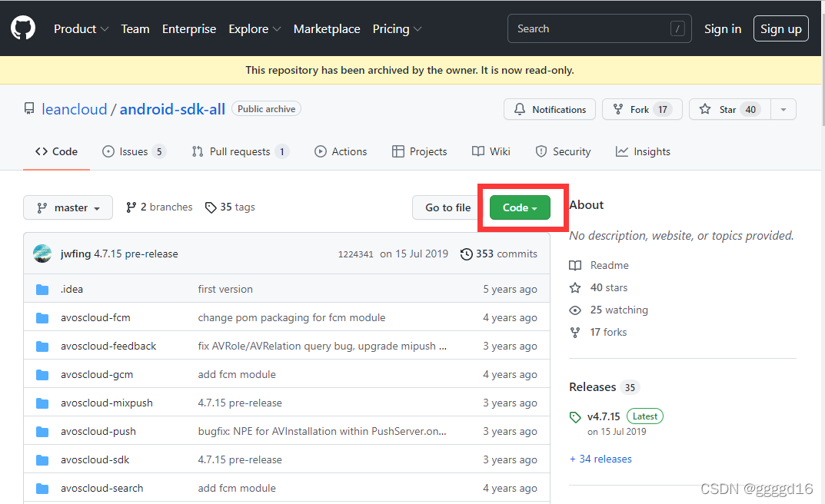The height and width of the screenshot is (504, 825).
Task: Select the Go to file button
Action: click(x=447, y=207)
